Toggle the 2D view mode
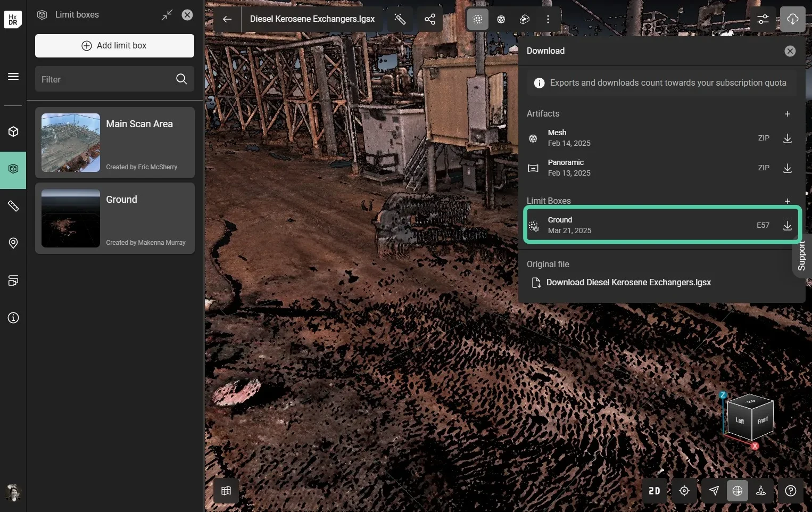Image resolution: width=812 pixels, height=512 pixels. 654,491
